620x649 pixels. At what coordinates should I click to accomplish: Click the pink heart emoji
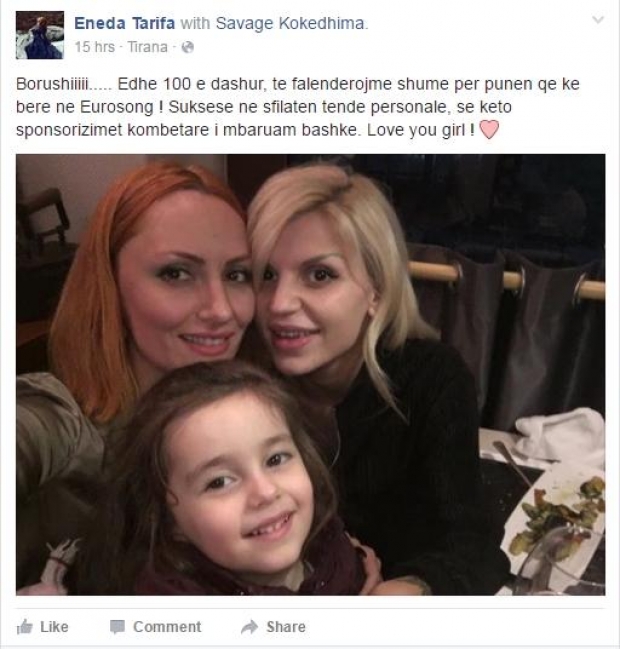coord(489,130)
